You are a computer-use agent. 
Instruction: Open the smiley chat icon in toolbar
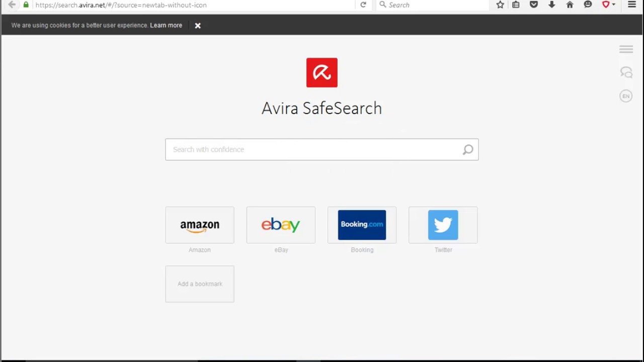(588, 5)
